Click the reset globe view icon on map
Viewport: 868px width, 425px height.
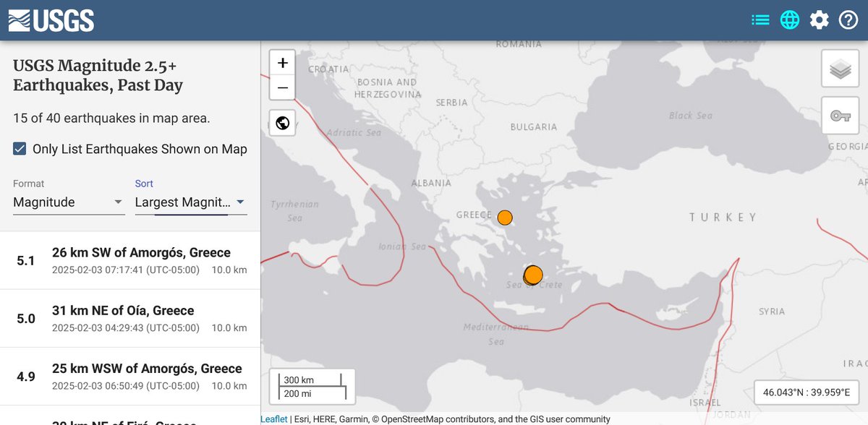(x=281, y=122)
